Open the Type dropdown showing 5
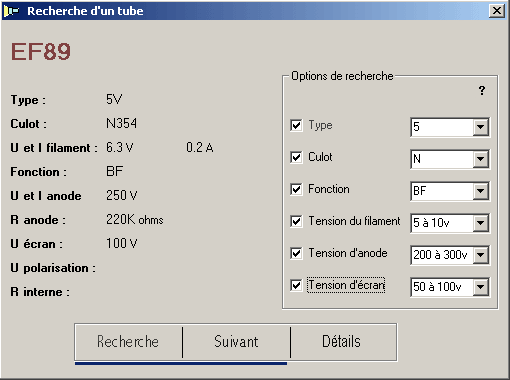The height and width of the screenshot is (380, 510). coord(480,127)
